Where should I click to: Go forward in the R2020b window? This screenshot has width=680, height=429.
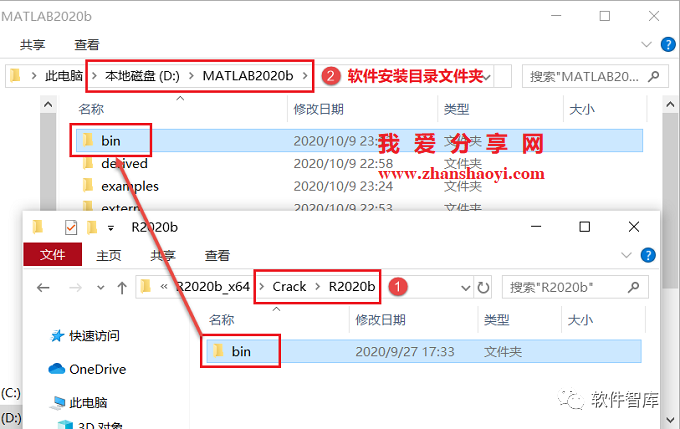click(75, 287)
